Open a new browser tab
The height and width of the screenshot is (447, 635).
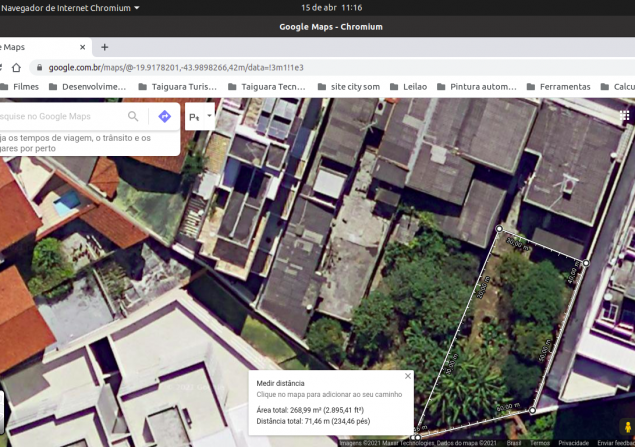[104, 47]
